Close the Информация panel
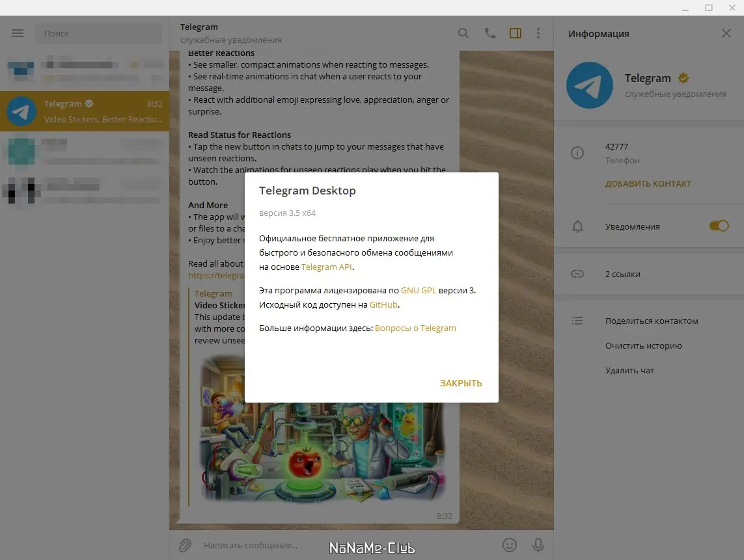 click(x=726, y=33)
